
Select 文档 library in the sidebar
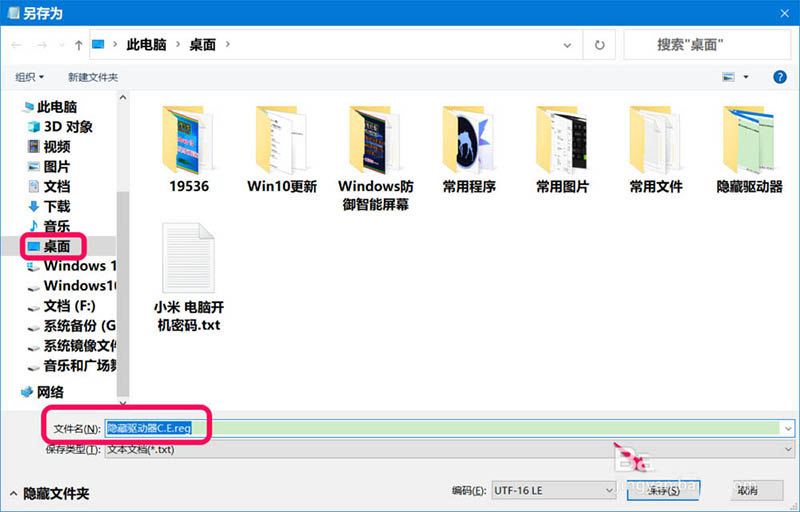click(49, 187)
